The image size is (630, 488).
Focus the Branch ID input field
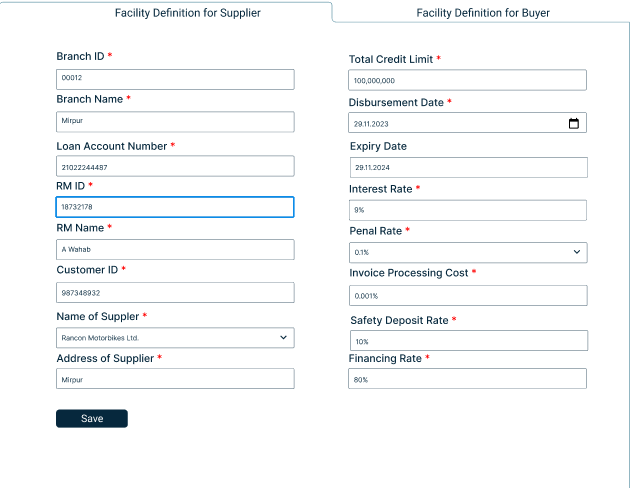pos(175,80)
